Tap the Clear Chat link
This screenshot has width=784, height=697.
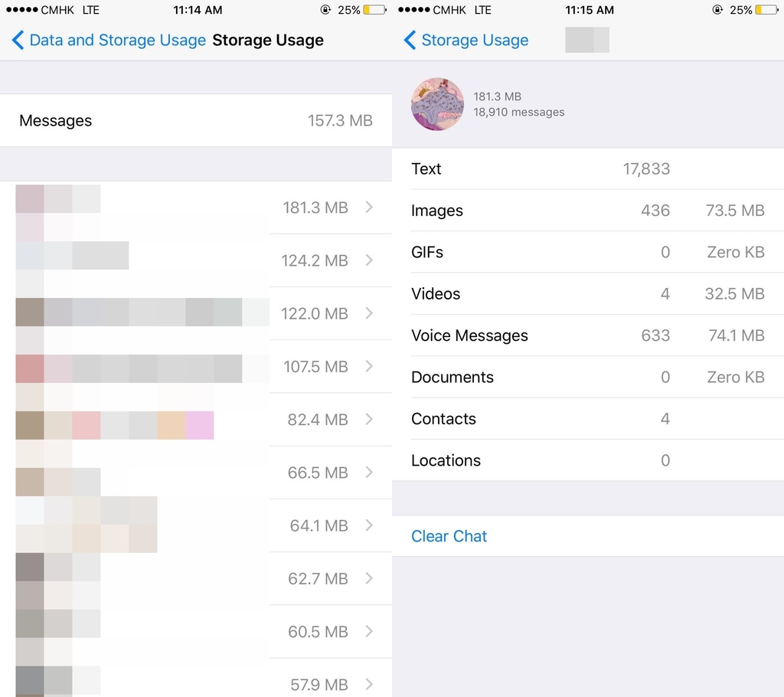(x=449, y=536)
